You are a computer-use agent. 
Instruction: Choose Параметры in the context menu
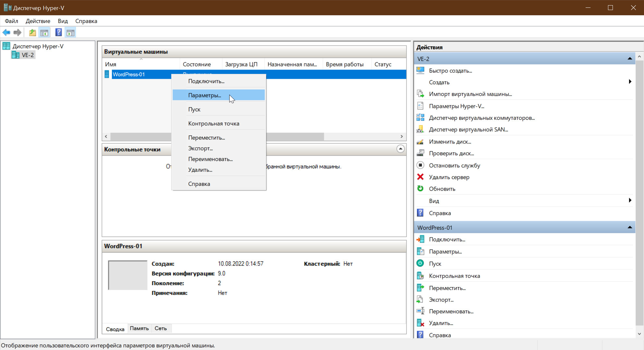tap(219, 95)
